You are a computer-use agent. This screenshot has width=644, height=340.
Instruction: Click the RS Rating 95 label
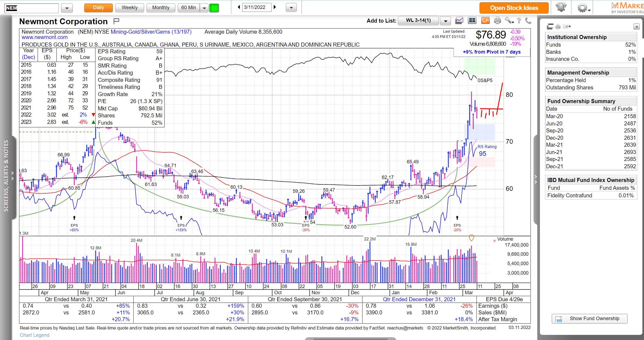pyautogui.click(x=487, y=150)
